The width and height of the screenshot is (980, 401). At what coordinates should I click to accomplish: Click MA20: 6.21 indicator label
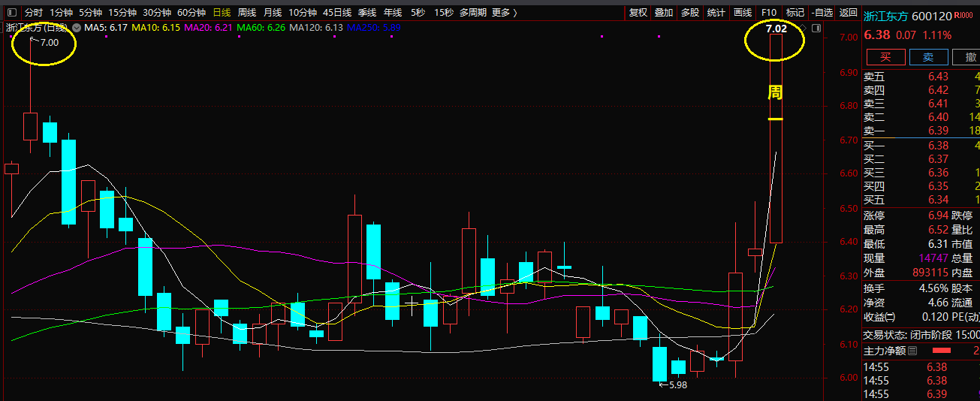tap(208, 28)
